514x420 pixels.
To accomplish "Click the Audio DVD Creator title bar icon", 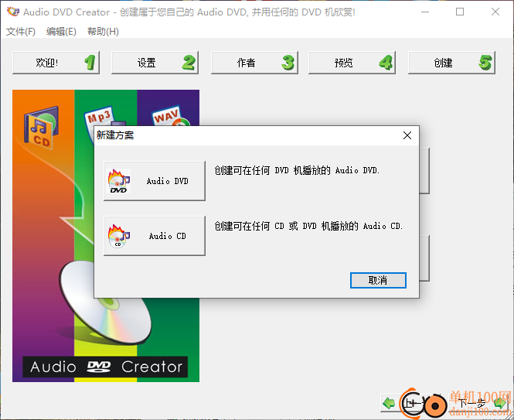I will point(13,12).
